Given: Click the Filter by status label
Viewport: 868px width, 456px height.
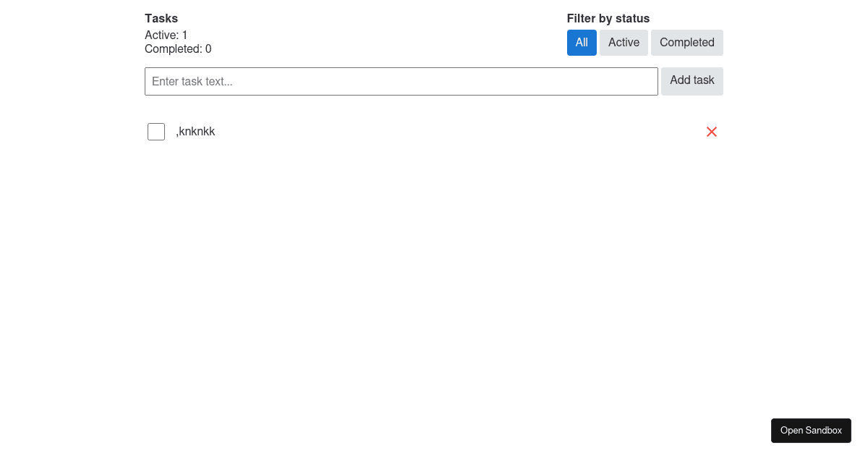Looking at the screenshot, I should (x=608, y=18).
